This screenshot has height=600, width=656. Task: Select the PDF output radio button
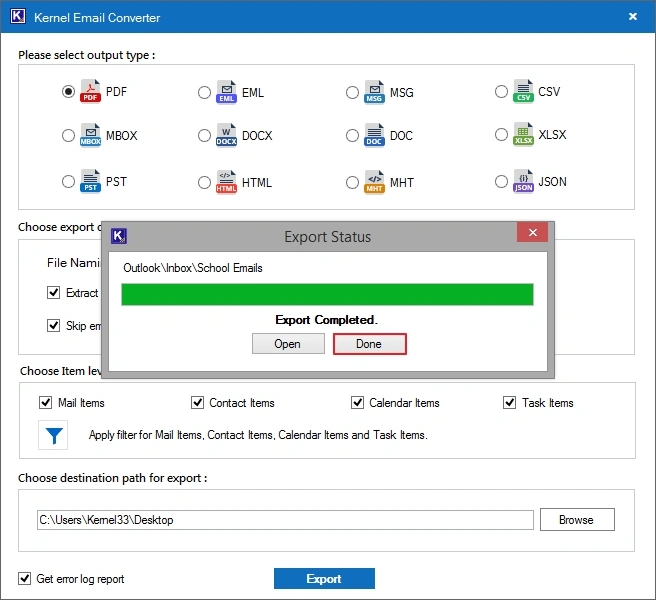click(68, 91)
